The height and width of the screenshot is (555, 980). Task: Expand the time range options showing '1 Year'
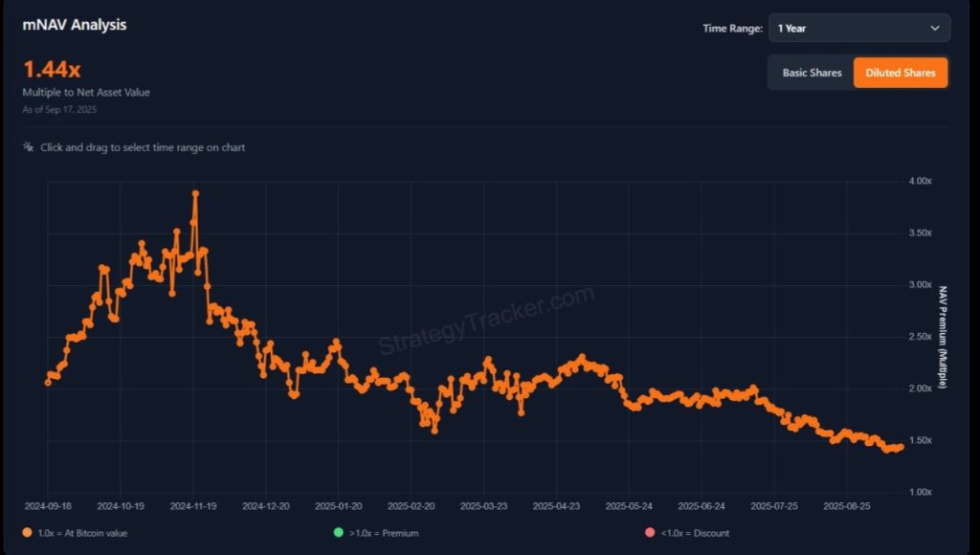tap(858, 29)
